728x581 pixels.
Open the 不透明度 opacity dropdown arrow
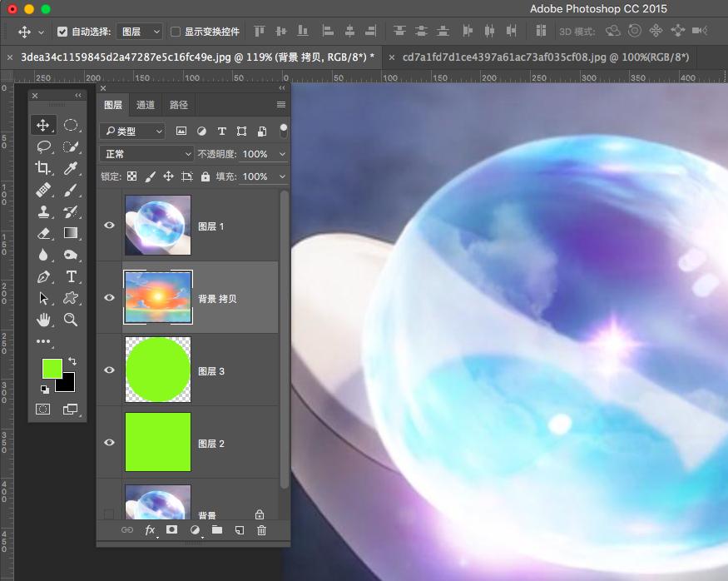(x=283, y=154)
